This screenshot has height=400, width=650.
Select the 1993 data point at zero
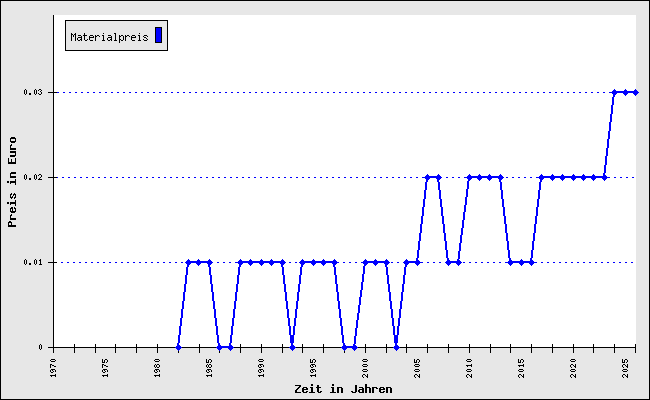tap(292, 347)
